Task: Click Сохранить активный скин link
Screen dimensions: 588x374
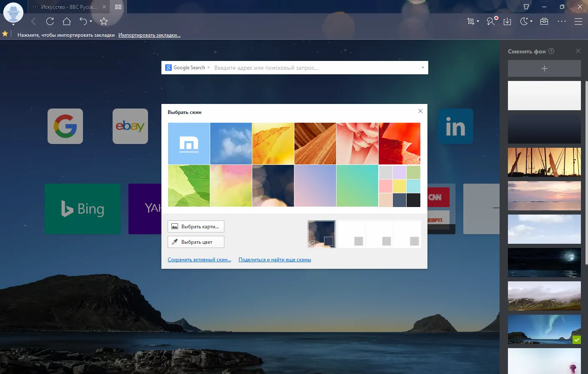Action: point(199,260)
